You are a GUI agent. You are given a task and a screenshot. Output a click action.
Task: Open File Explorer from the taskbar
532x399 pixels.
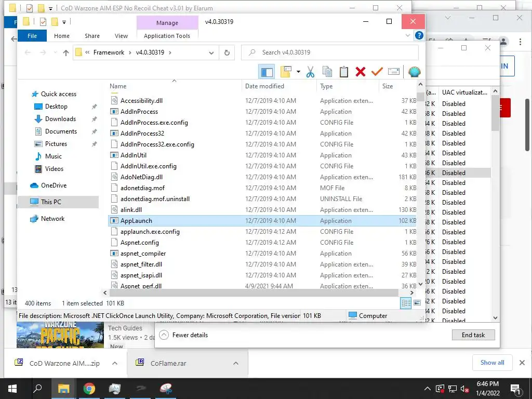tap(63, 389)
